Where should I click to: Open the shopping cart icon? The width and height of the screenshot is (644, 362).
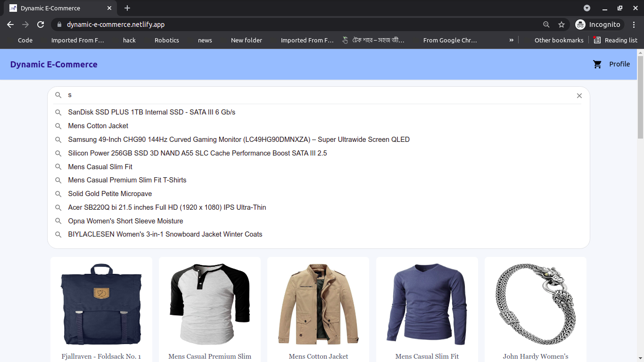[597, 65]
